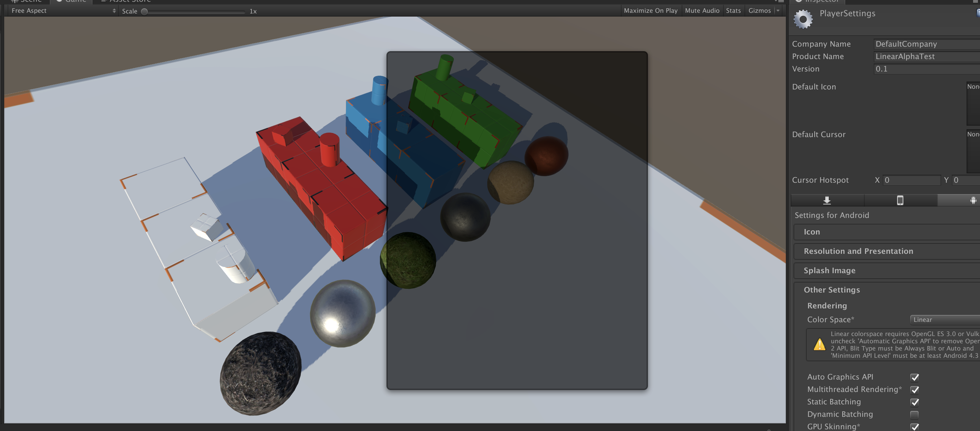Click the Product Name input field
Viewport: 980px width, 431px height.
click(x=924, y=56)
